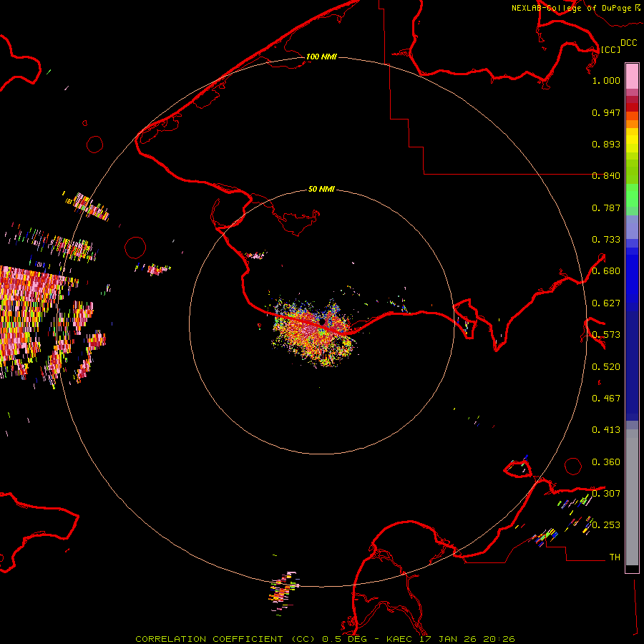Click the DCC label above the color scale
This screenshot has height=644, width=644.
[x=628, y=43]
